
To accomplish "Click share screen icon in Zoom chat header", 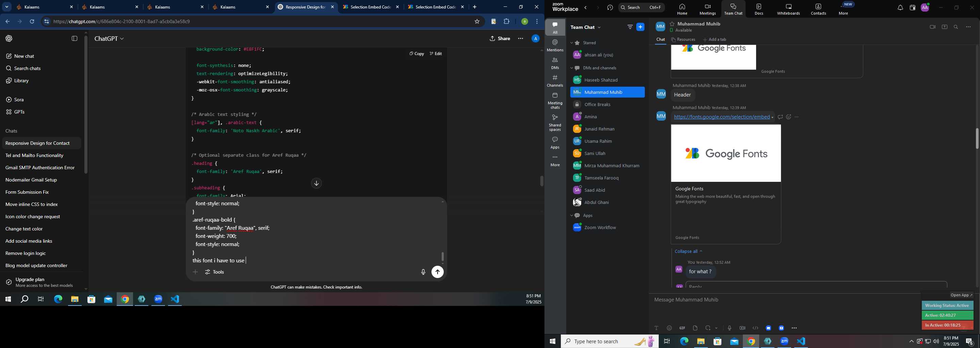I will [945, 27].
